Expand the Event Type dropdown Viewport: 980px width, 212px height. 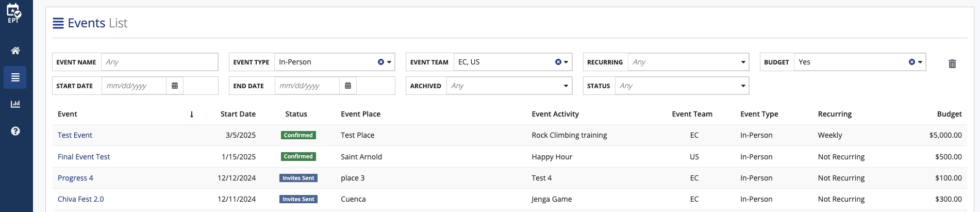389,62
